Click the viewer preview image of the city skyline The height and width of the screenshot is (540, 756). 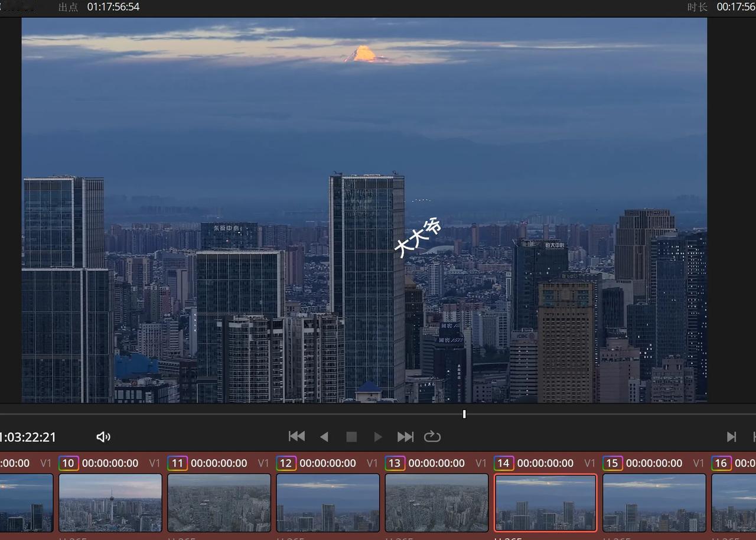364,210
